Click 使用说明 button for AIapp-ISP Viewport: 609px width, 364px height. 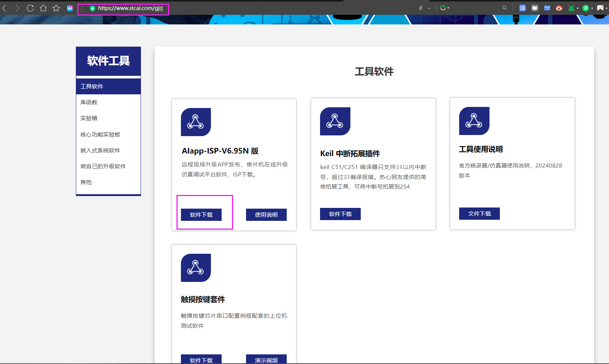[x=266, y=215]
